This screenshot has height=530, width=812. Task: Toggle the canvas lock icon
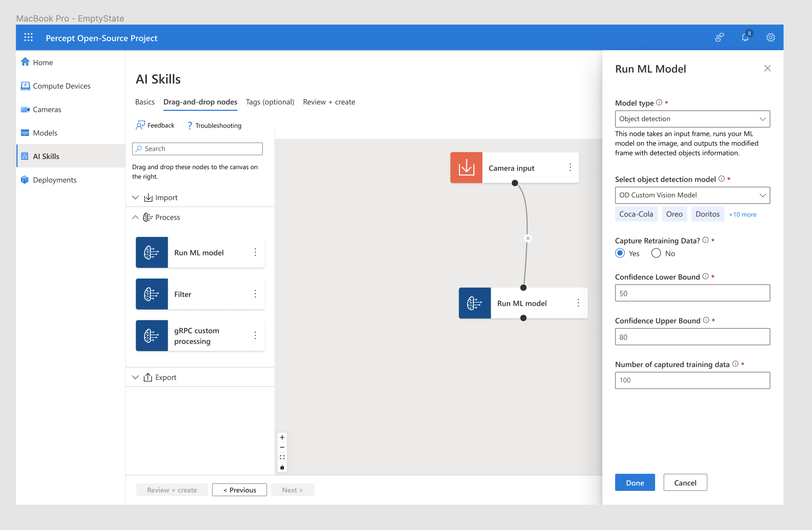(x=282, y=467)
